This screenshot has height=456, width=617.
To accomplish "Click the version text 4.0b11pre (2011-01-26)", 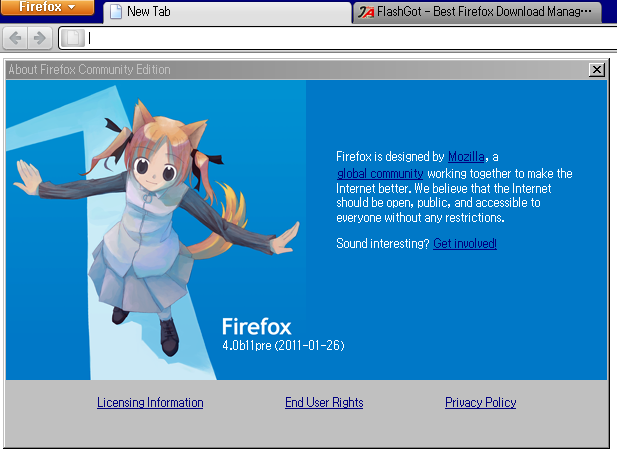I will coord(283,345).
